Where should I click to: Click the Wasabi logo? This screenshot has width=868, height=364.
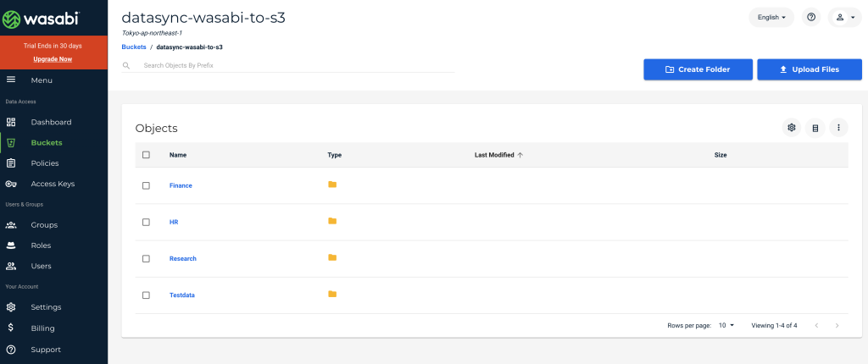coord(42,19)
